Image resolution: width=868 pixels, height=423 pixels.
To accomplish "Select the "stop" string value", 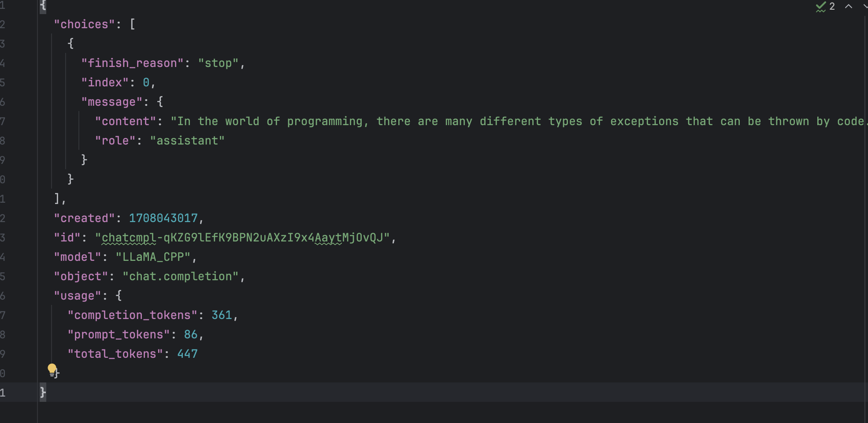I will click(218, 63).
